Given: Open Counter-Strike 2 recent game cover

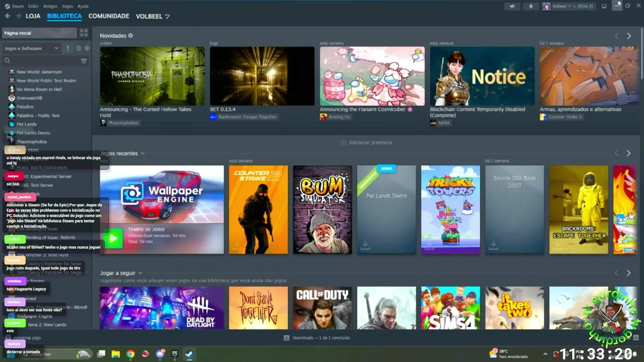Looking at the screenshot, I should 258,210.
